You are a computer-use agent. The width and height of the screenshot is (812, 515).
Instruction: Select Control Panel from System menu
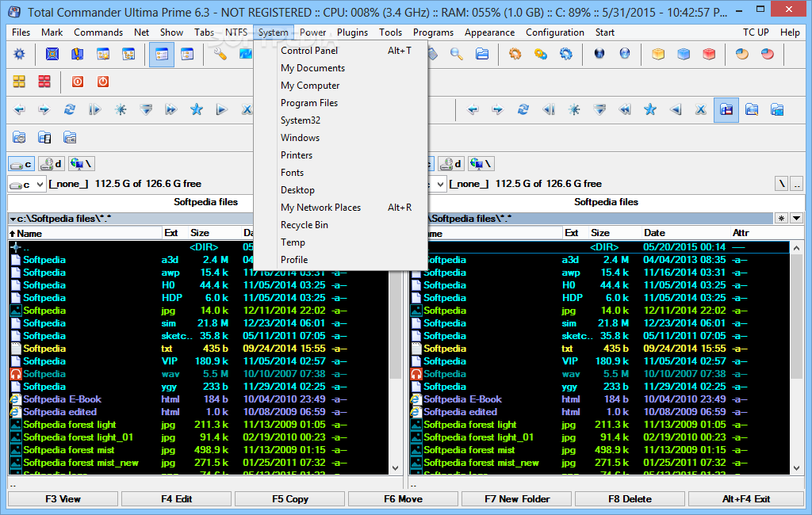click(341, 51)
